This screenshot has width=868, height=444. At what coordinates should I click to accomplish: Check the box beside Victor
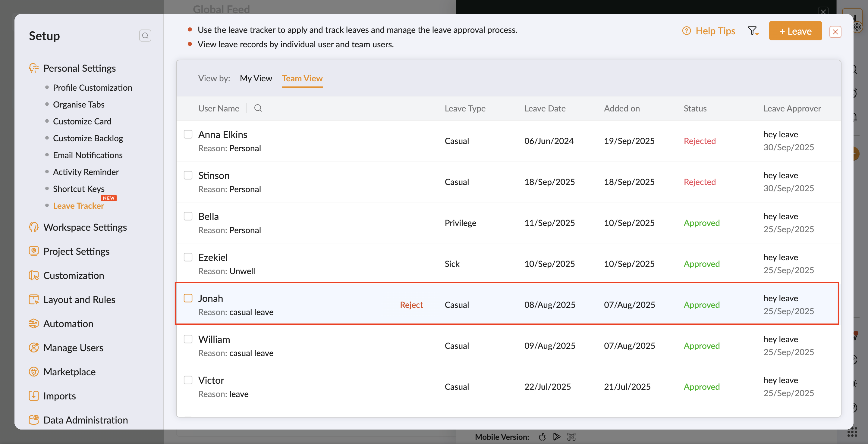[188, 380]
